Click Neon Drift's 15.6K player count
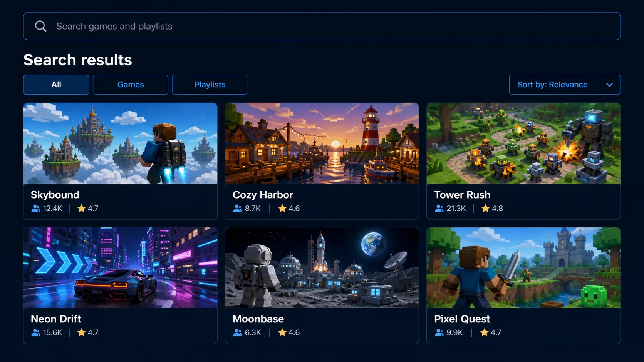644x362 pixels. [52, 333]
